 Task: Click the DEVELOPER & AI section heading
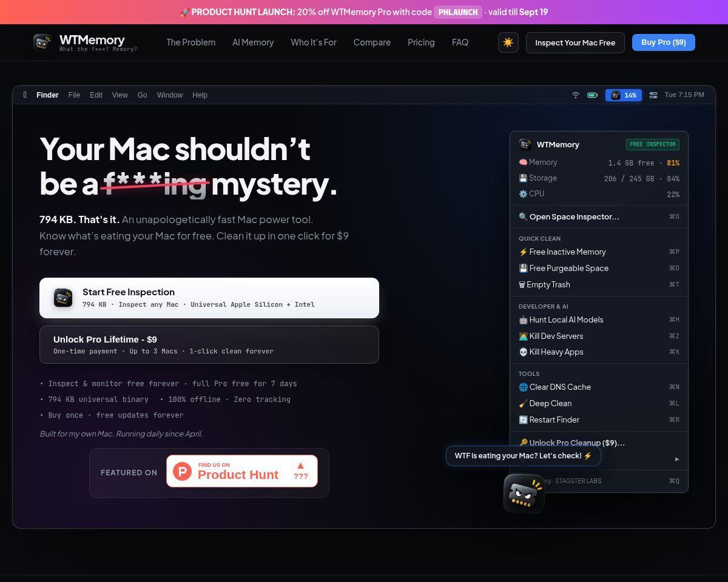coord(543,307)
